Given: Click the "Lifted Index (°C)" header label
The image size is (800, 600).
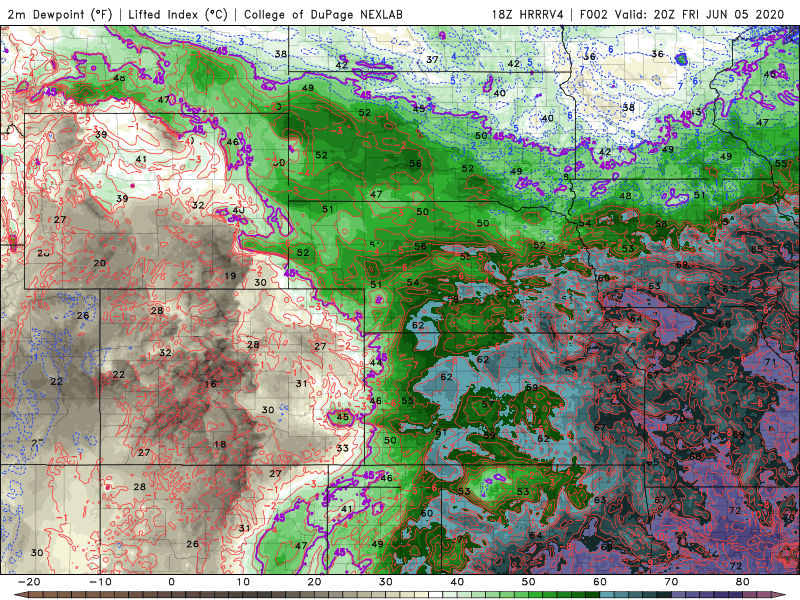Looking at the screenshot, I should coord(178,15).
